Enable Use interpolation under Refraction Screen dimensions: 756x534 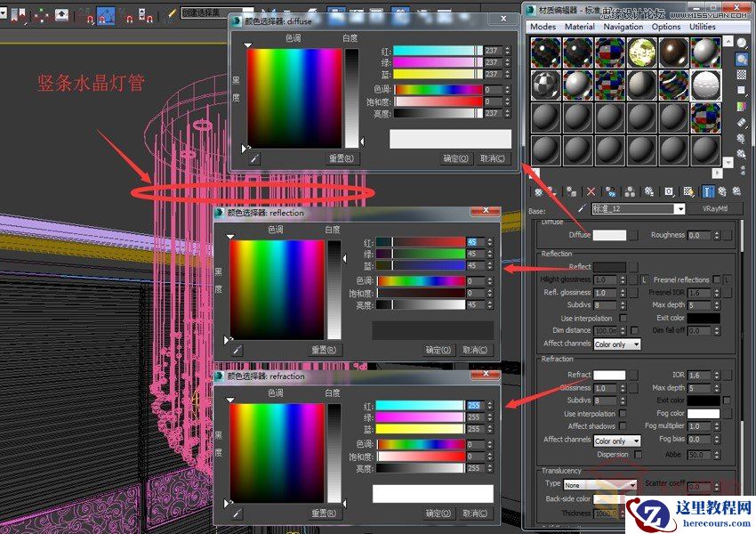coord(623,413)
